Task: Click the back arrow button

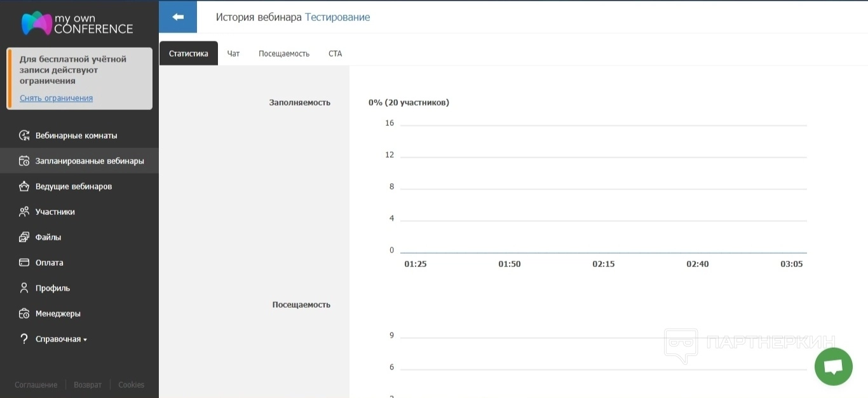Action: [178, 17]
